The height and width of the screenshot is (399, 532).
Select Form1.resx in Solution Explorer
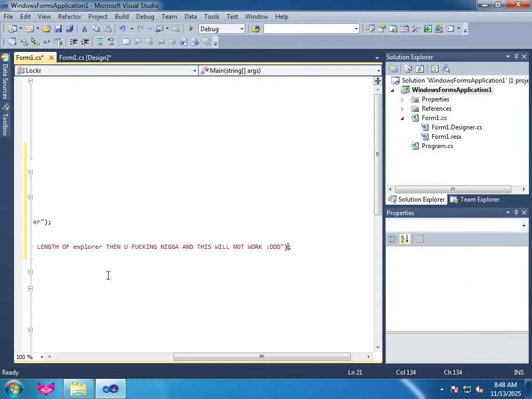click(x=446, y=137)
